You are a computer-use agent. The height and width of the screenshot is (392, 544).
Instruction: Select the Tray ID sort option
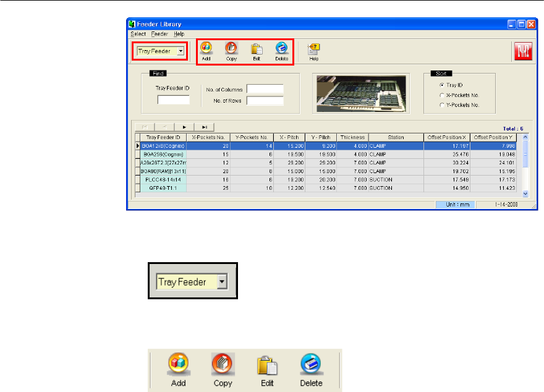coord(441,85)
